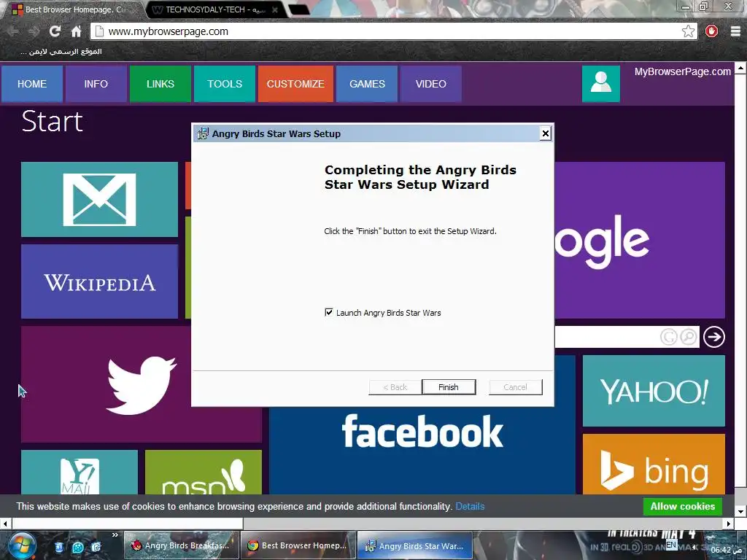Go to browser home via house icon
The image size is (747, 560).
click(76, 31)
